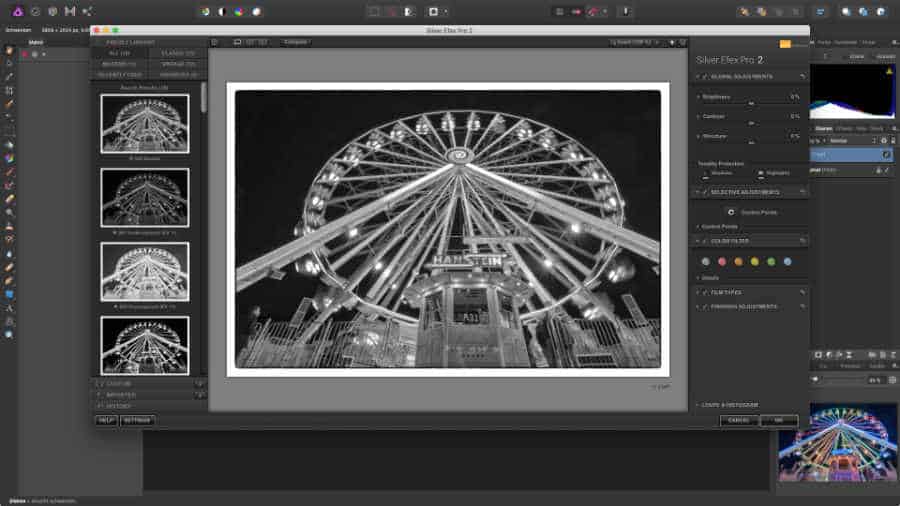This screenshot has height=506, width=900.
Task: Expand the Imported presets section
Action: click(99, 395)
